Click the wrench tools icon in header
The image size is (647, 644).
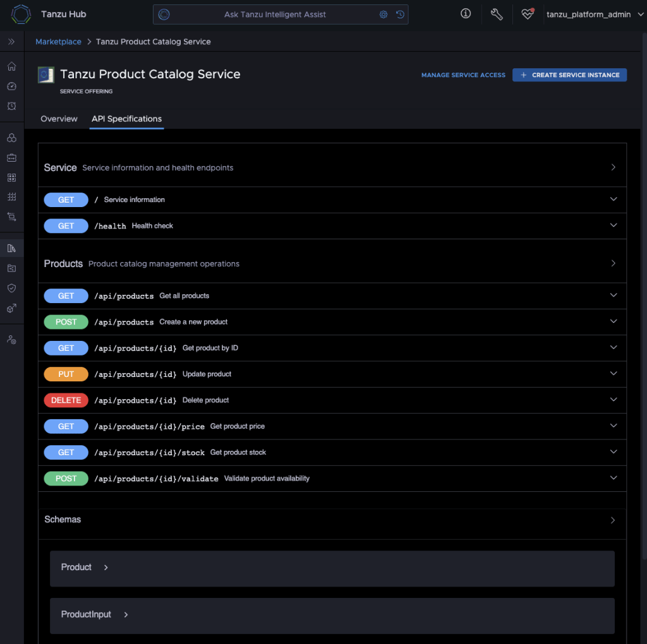pyautogui.click(x=497, y=14)
